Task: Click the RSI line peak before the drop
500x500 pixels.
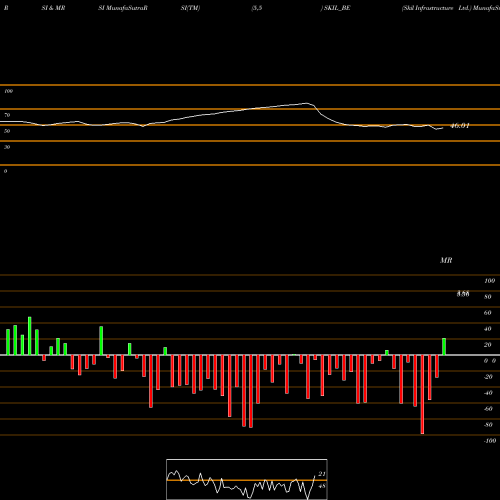Action: [x=307, y=103]
